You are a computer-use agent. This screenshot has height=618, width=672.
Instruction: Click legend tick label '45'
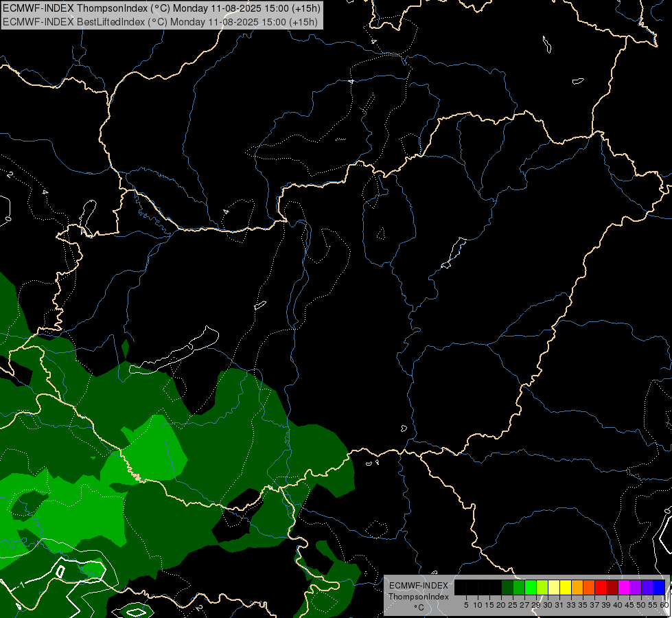point(629,605)
